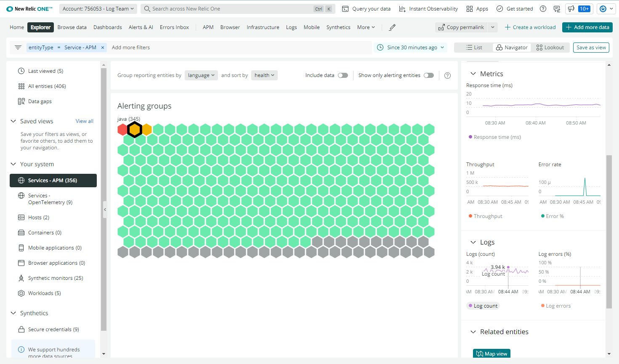619x364 pixels.
Task: Open the sort-by health dropdown
Action: coord(264,75)
